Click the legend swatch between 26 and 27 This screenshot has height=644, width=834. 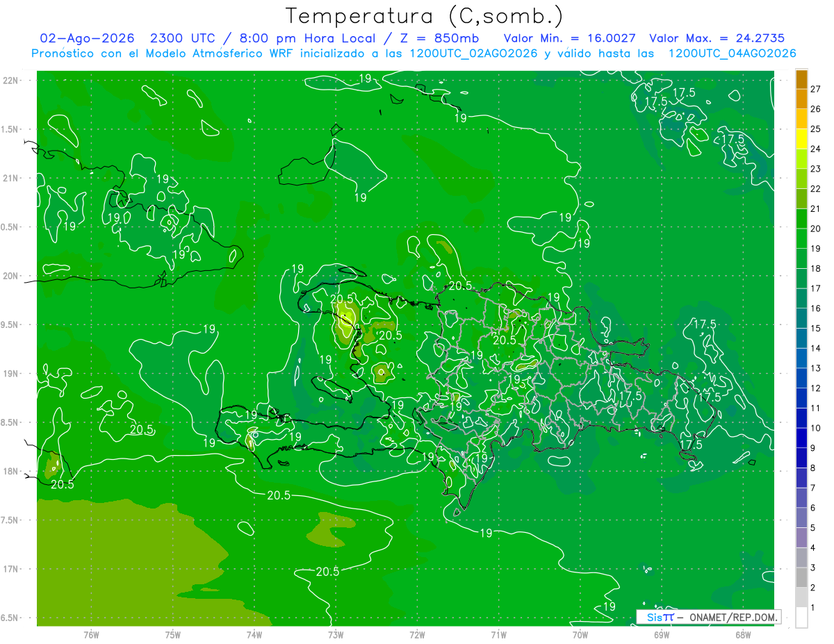click(x=801, y=99)
